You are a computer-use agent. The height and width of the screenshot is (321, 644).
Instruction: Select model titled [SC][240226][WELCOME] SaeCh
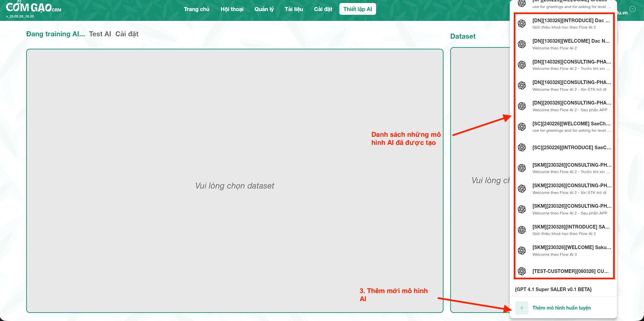tap(571, 124)
